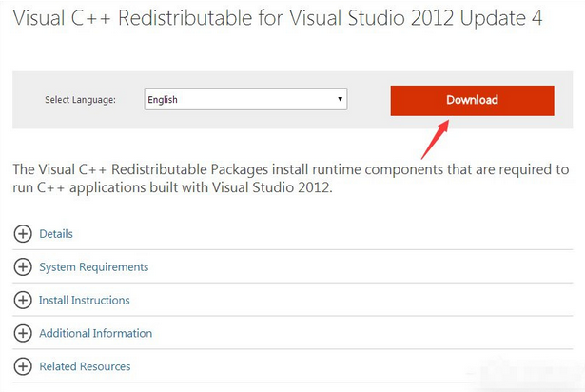Click the Visual C++ Redistributable page heading
This screenshot has height=392, width=585.
(x=277, y=19)
